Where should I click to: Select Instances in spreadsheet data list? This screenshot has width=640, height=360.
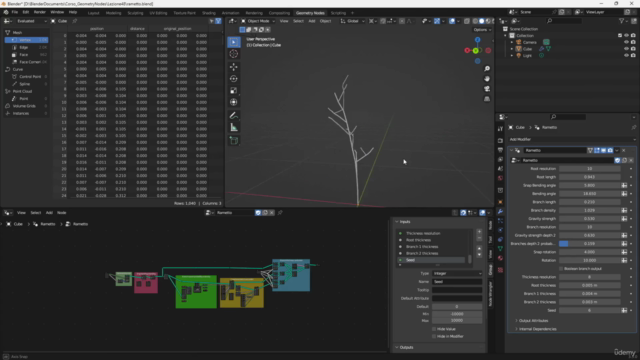point(27,113)
